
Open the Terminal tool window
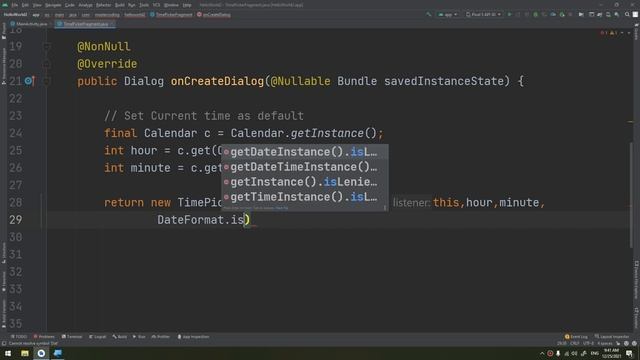pos(72,337)
